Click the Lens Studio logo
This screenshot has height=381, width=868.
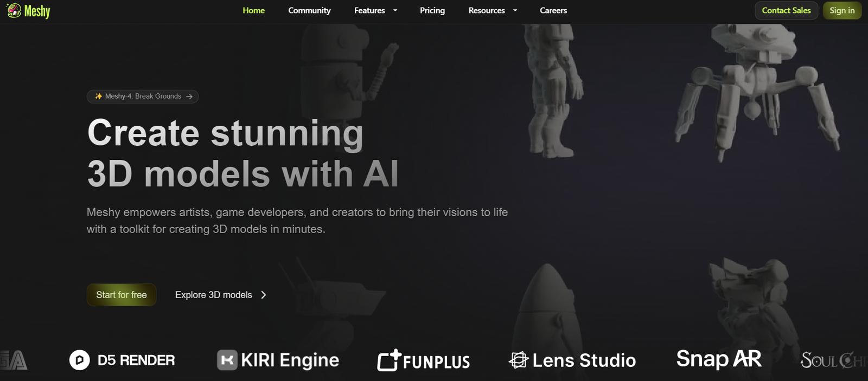(x=572, y=360)
